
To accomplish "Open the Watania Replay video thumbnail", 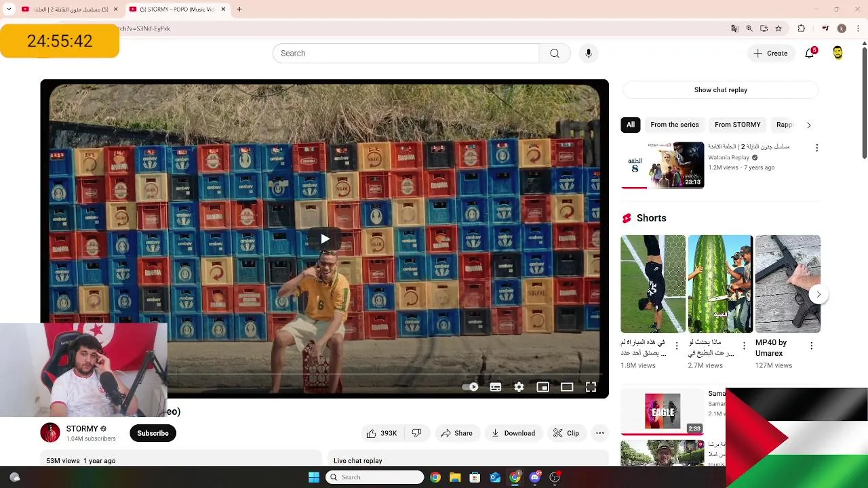I will [663, 165].
